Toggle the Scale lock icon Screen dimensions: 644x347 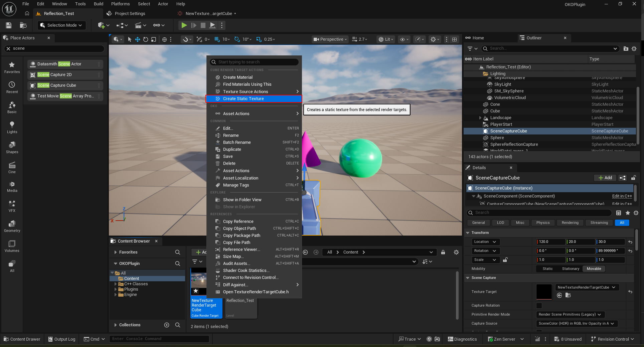(505, 260)
